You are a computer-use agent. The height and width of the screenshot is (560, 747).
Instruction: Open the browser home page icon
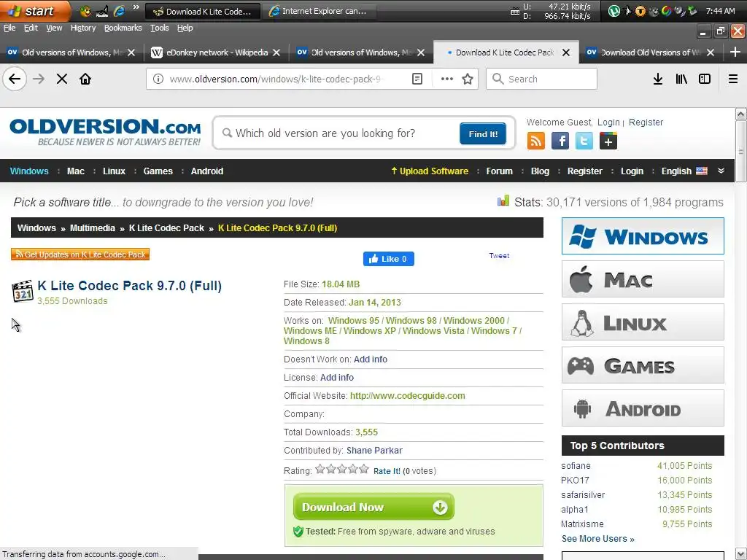point(85,79)
